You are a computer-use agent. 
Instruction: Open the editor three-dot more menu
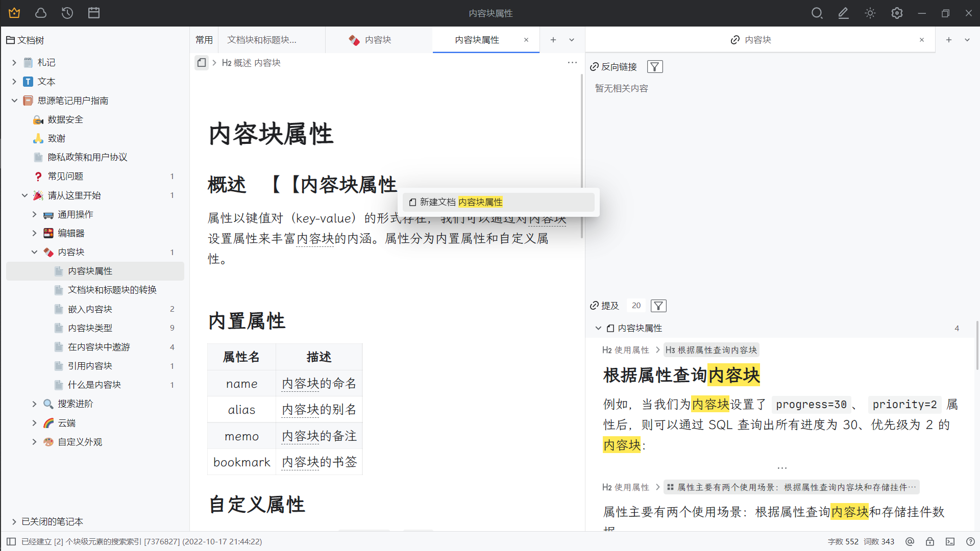pos(572,63)
